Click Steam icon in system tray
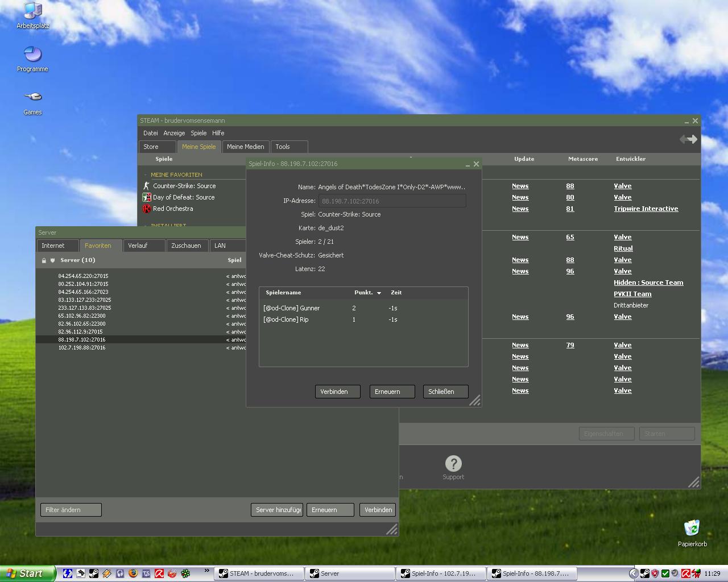 (645, 573)
